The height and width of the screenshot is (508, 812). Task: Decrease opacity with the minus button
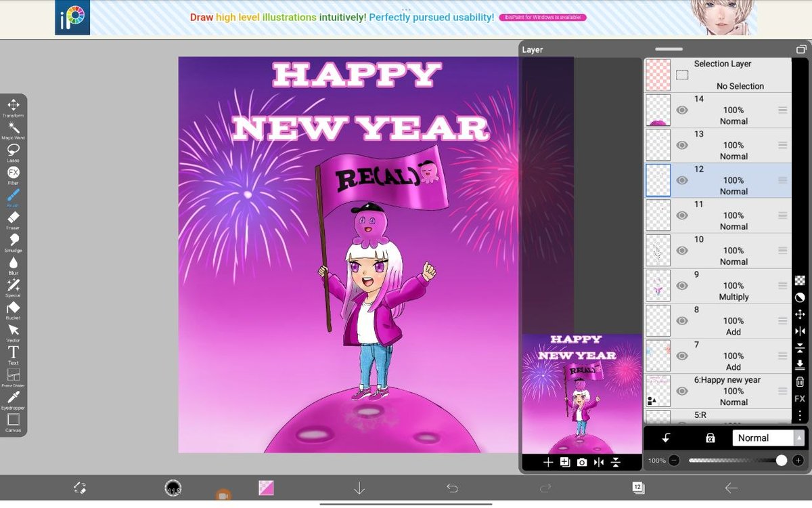coord(674,461)
